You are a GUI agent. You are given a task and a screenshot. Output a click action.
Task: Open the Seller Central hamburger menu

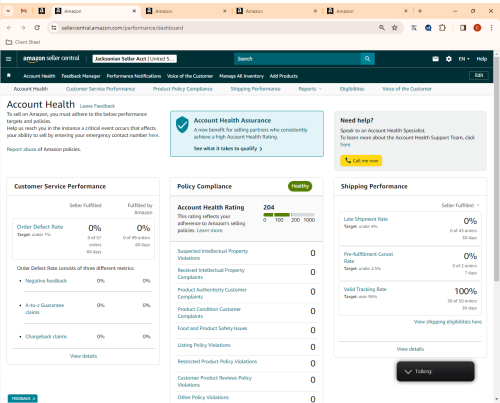point(9,59)
